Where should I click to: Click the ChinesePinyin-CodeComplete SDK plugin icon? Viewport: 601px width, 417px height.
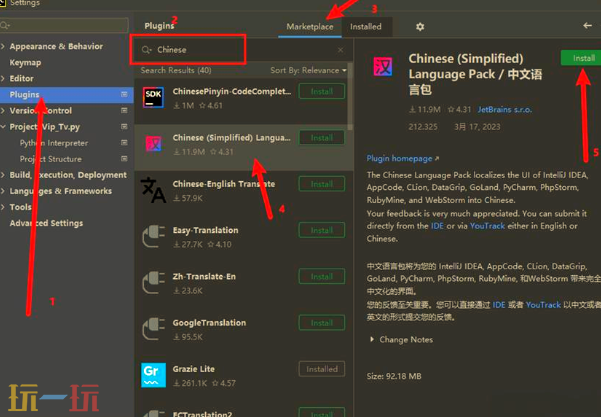click(153, 98)
